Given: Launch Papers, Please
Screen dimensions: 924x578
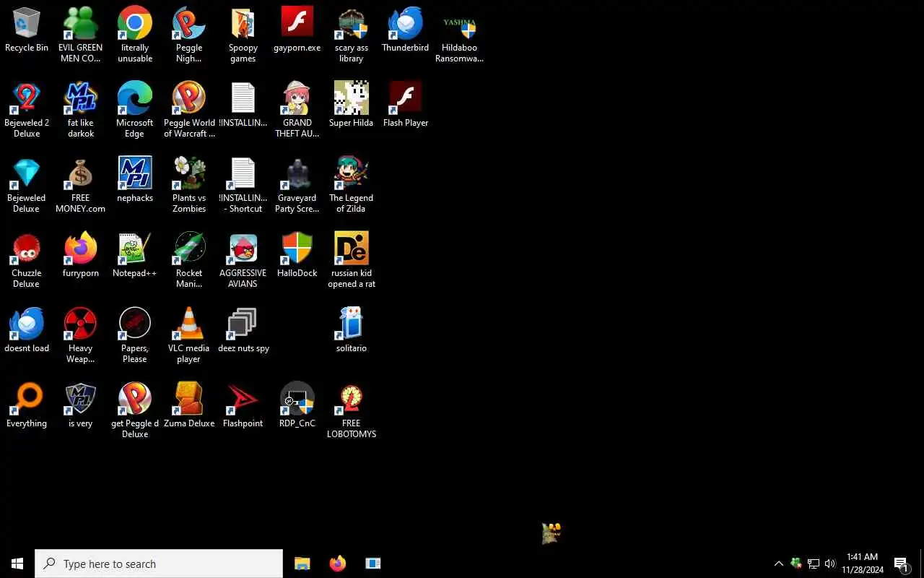Looking at the screenshot, I should point(135,335).
